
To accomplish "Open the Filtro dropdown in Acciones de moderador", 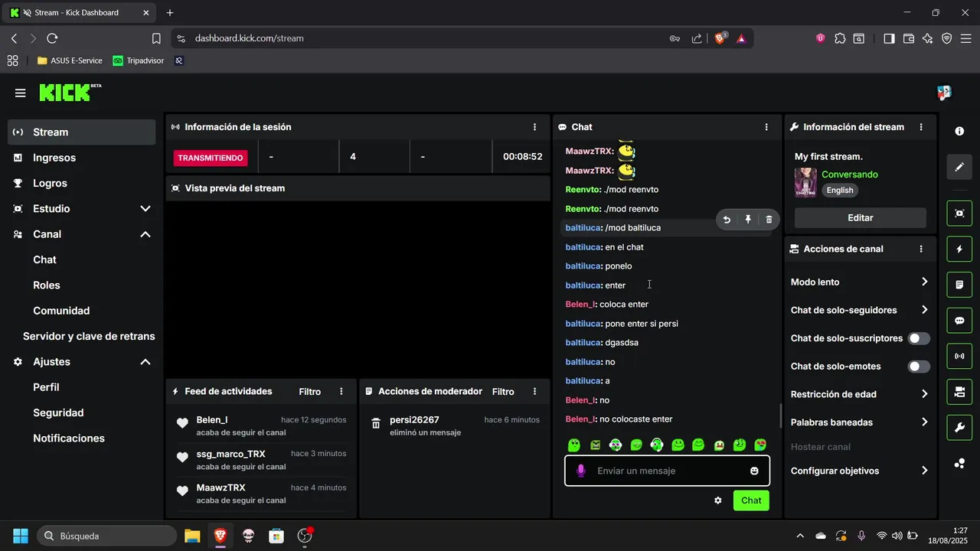I will point(503,392).
